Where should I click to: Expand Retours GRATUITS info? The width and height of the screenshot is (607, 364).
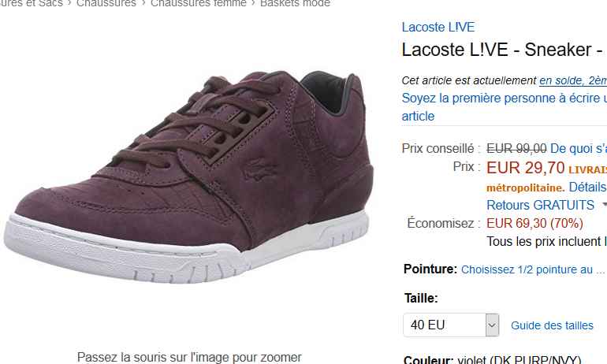click(540, 205)
